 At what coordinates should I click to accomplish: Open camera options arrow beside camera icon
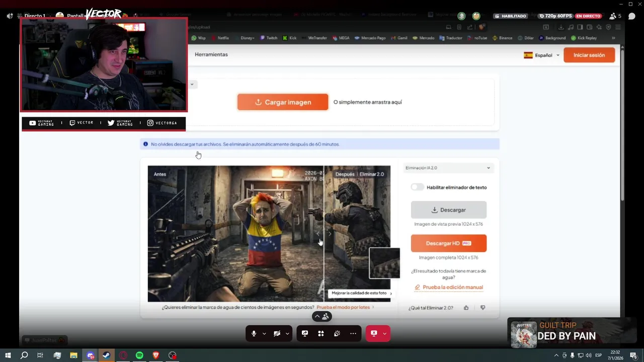point(287,333)
